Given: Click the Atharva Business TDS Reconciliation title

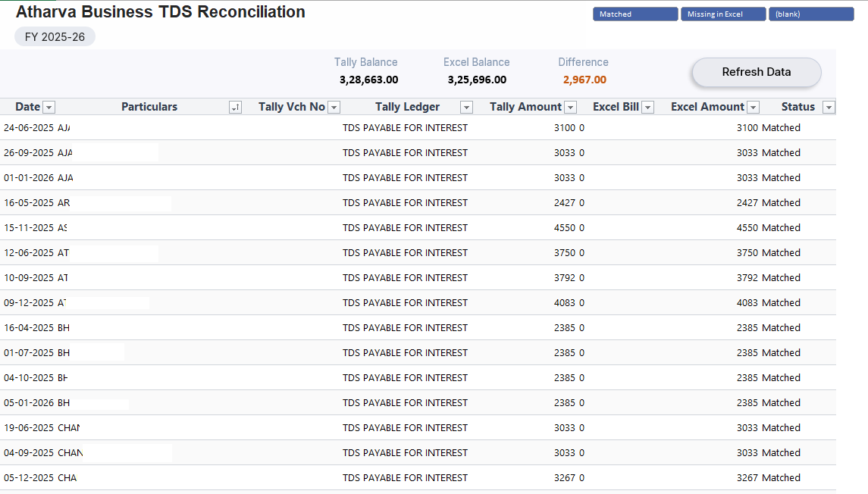Looking at the screenshot, I should 161,12.
